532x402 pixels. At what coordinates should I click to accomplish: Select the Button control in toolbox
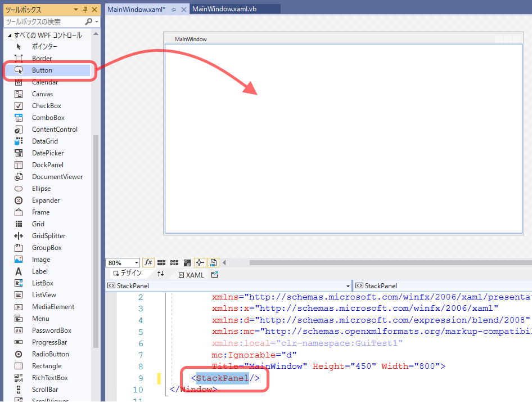click(47, 70)
